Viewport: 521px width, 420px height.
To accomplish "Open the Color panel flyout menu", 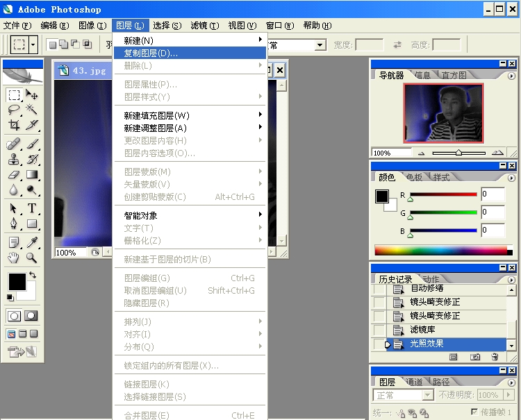I will tap(511, 178).
